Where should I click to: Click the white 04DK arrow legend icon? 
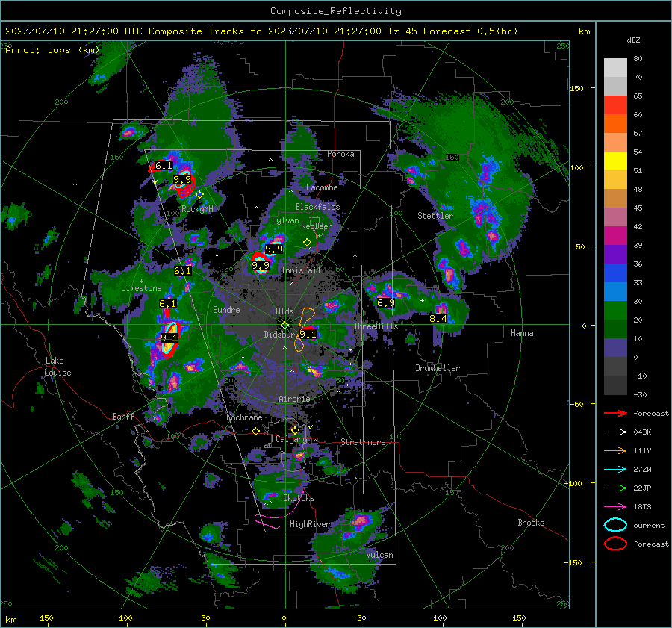(x=615, y=432)
